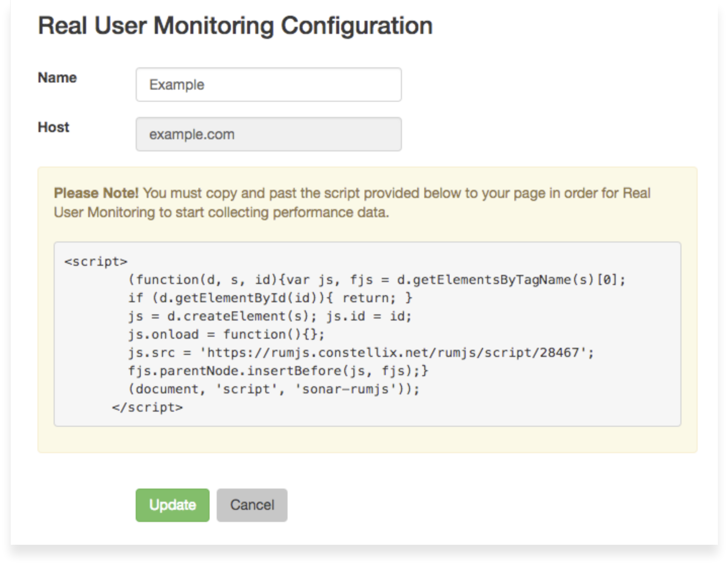Click the "(document, 'script', 'sonar-rumjs')" line
This screenshot has width=728, height=565.
274,389
